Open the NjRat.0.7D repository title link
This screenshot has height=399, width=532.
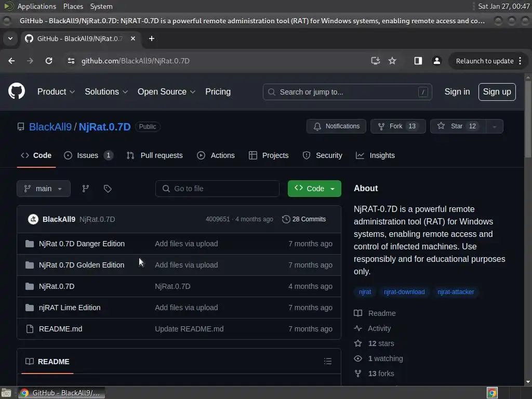104,127
